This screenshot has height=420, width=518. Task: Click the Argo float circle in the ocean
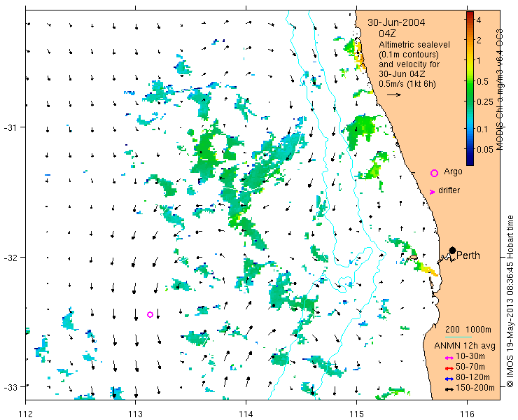[x=150, y=314]
